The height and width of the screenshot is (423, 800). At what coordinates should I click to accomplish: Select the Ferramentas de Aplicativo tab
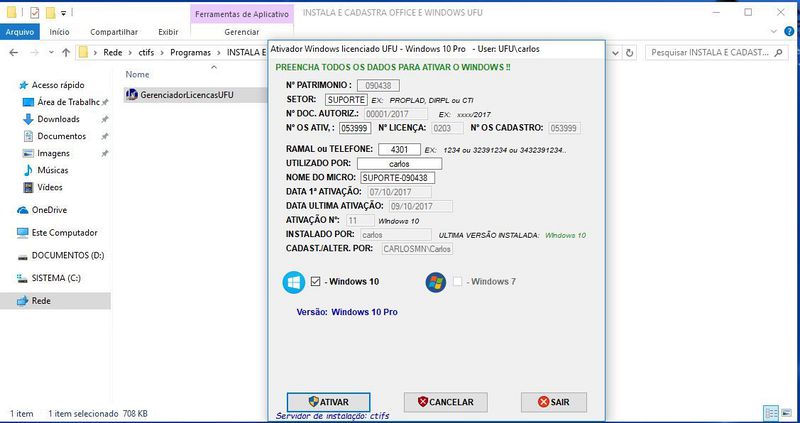coord(242,14)
